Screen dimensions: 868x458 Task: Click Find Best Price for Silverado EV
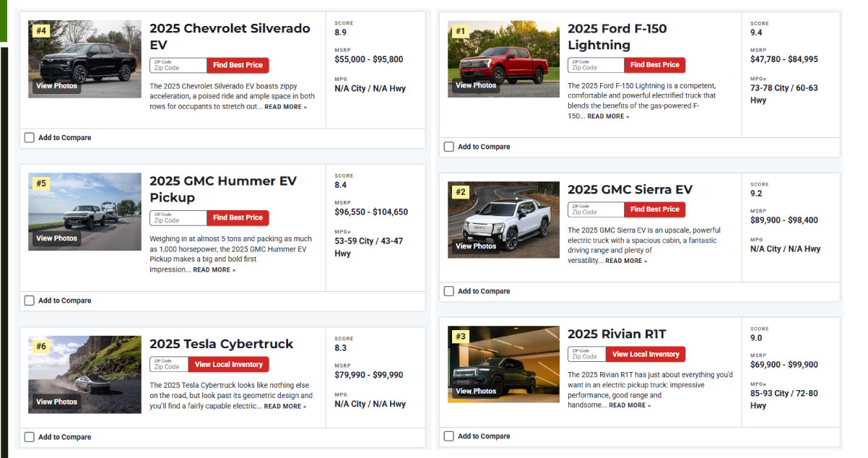[x=238, y=65]
